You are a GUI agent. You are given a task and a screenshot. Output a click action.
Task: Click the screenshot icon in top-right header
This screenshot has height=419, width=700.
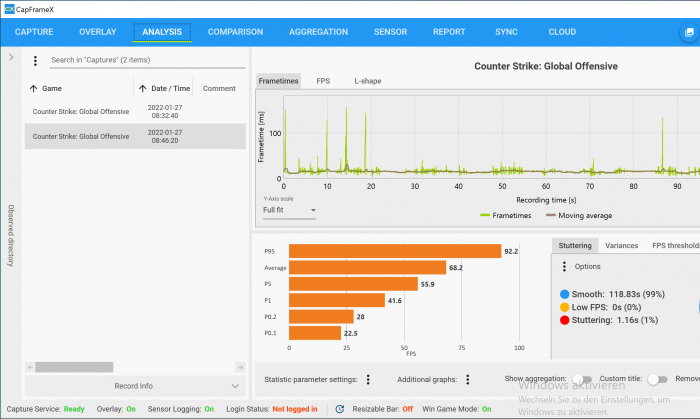pos(688,32)
